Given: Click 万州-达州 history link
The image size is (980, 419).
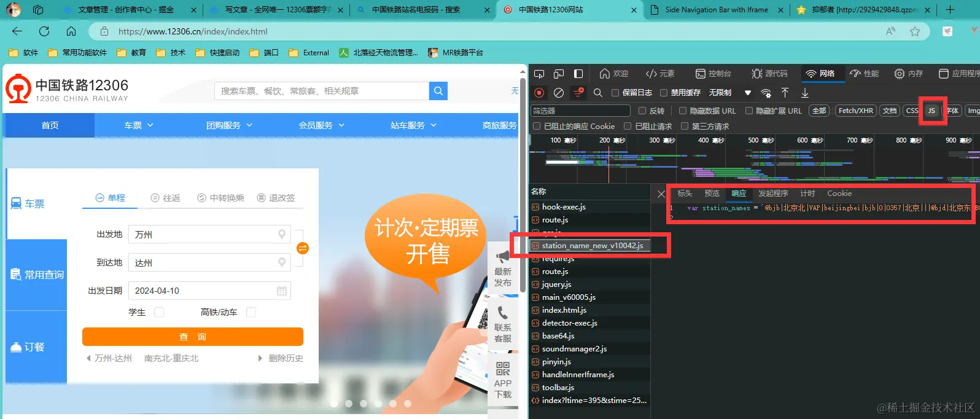Looking at the screenshot, I should click(113, 358).
